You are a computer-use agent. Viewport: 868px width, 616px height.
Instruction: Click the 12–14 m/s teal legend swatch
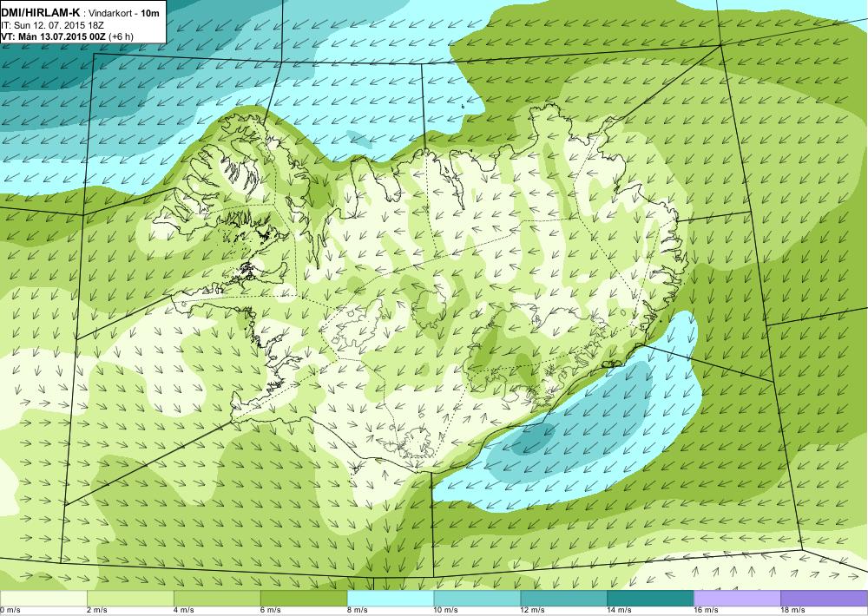tap(563, 599)
